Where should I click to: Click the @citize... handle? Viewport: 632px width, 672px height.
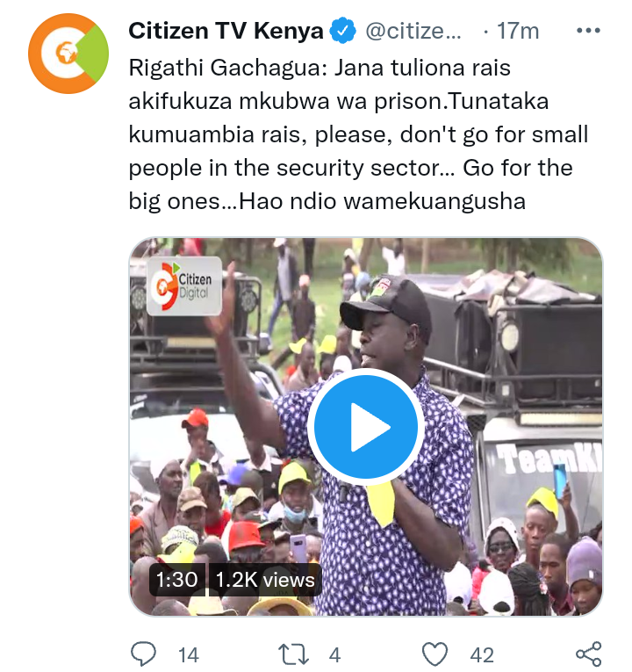pyautogui.click(x=413, y=32)
